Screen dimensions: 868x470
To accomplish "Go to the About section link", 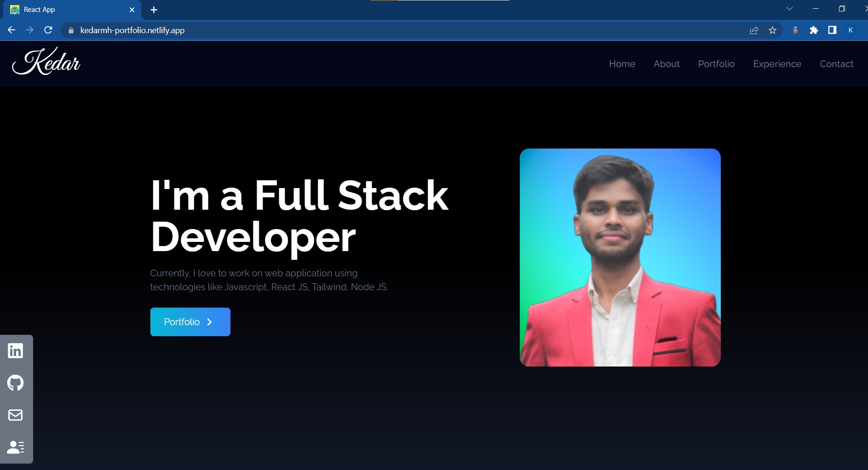I will [667, 64].
